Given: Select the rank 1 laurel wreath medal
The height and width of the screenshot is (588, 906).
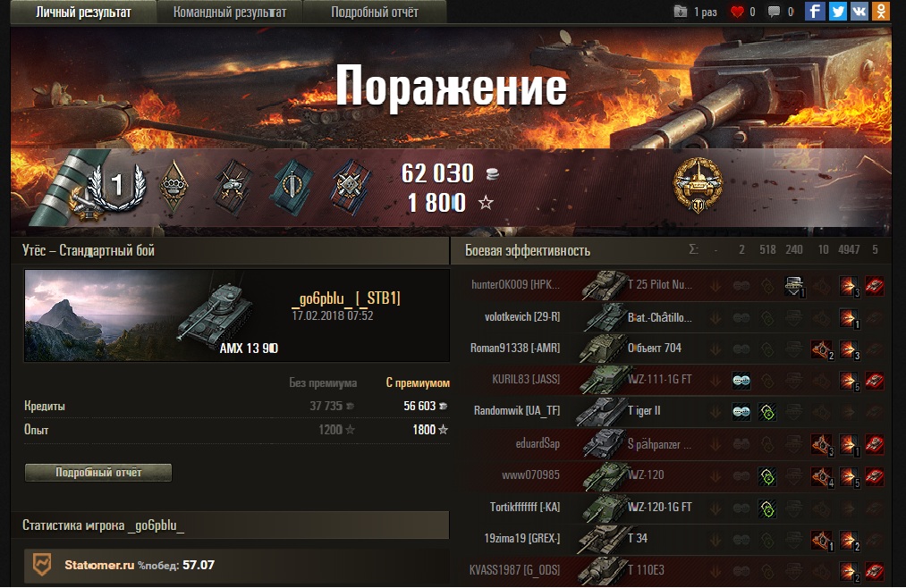Looking at the screenshot, I should pyautogui.click(x=117, y=186).
